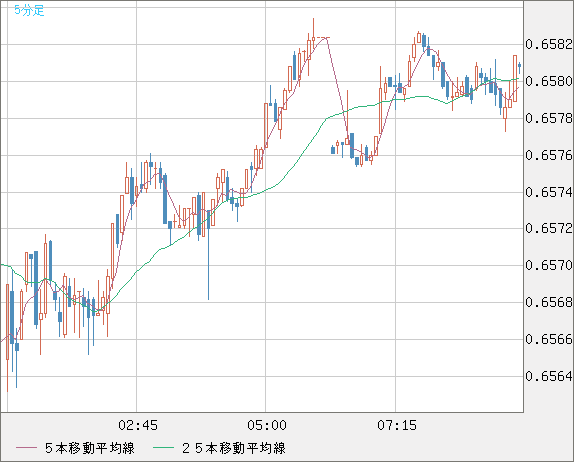Click the green legend line for 25本移動平均線
Viewport: 574px width, 462px height.
click(x=163, y=448)
